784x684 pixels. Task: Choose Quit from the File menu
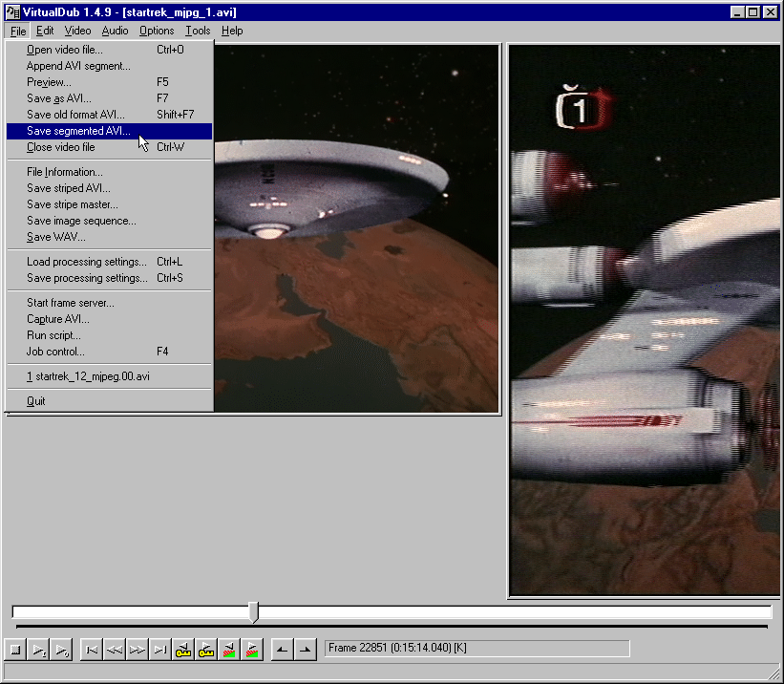pos(110,401)
